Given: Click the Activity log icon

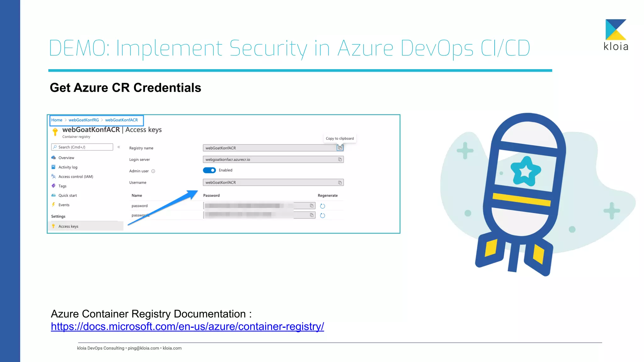Looking at the screenshot, I should [53, 167].
